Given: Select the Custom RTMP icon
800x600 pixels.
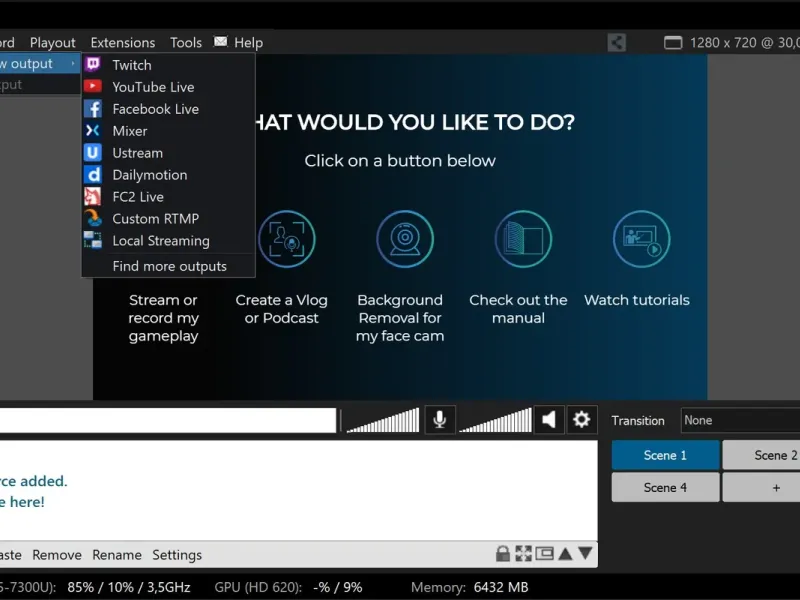Looking at the screenshot, I should [93, 218].
